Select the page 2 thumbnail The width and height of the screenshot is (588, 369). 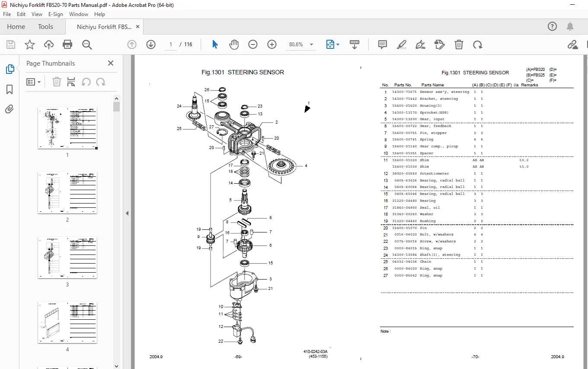coord(67,193)
